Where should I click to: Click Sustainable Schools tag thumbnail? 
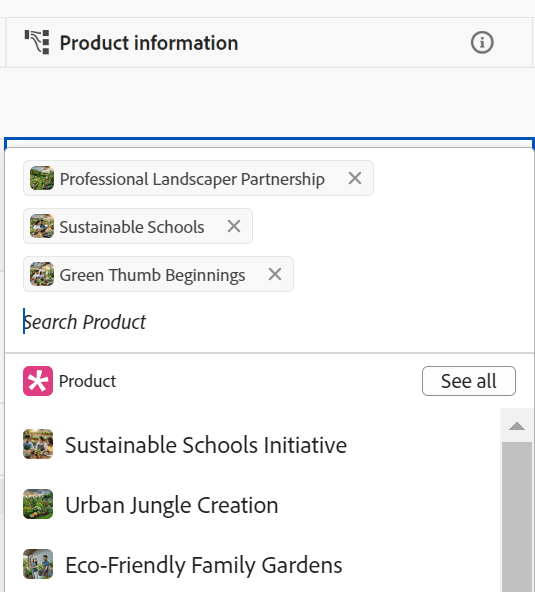(x=42, y=226)
